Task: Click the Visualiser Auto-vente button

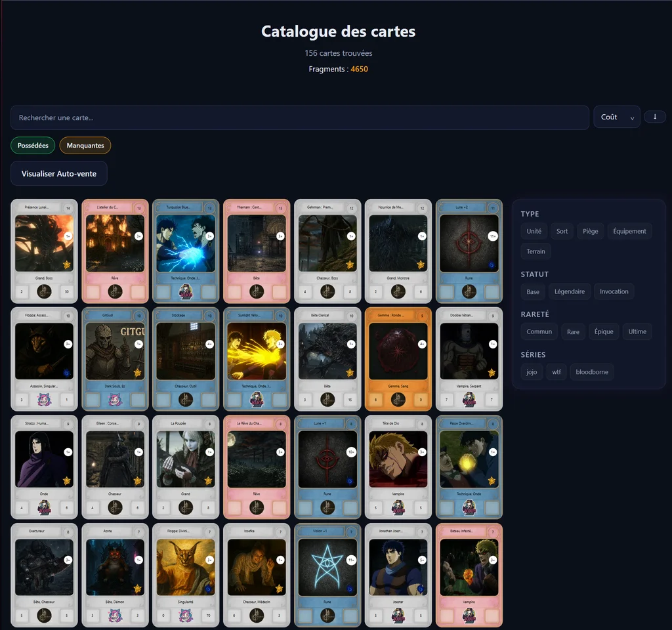Action: (x=59, y=174)
